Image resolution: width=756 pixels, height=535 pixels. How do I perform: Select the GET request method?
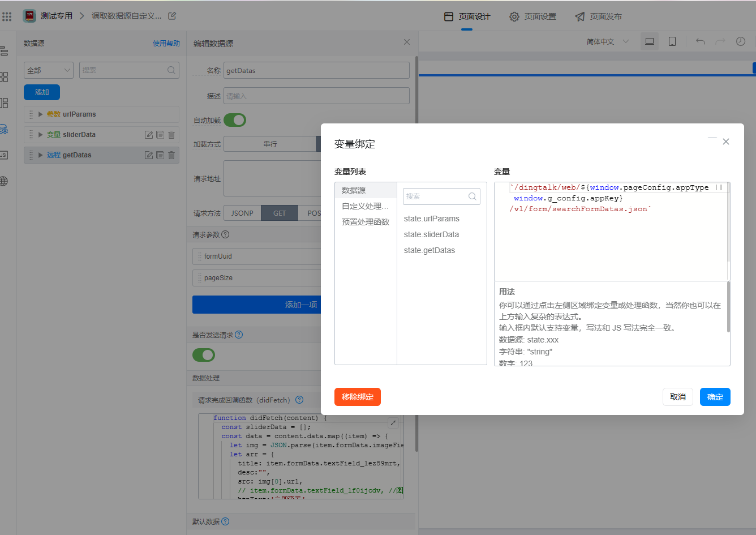[x=280, y=213]
